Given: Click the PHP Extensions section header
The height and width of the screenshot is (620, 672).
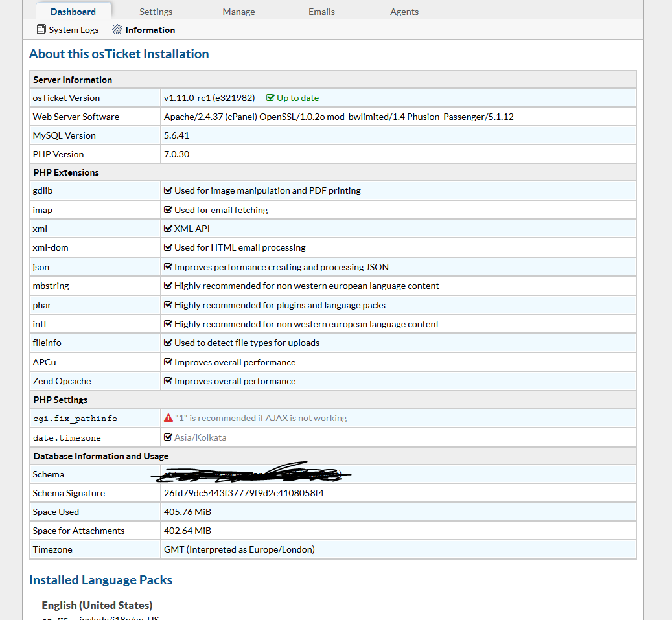Looking at the screenshot, I should 66,172.
